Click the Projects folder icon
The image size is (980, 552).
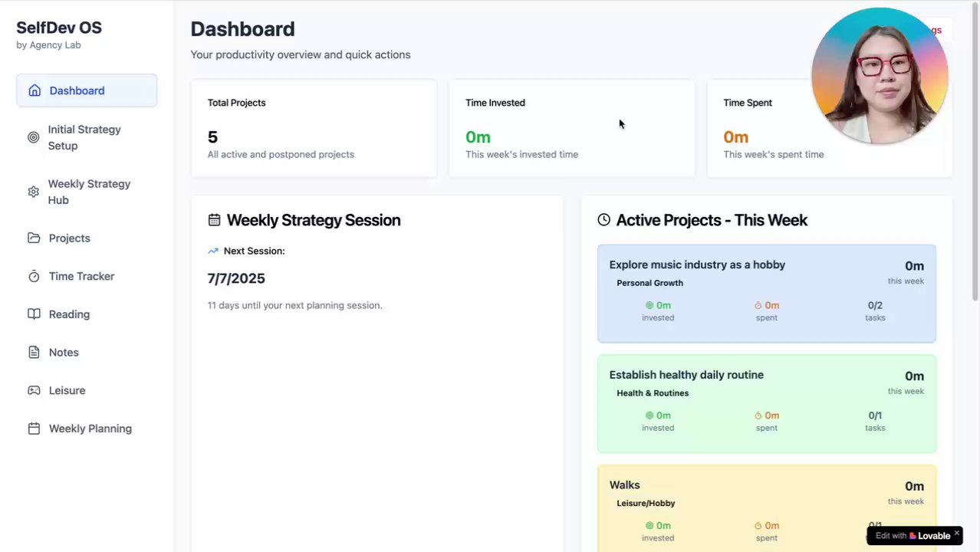34,238
